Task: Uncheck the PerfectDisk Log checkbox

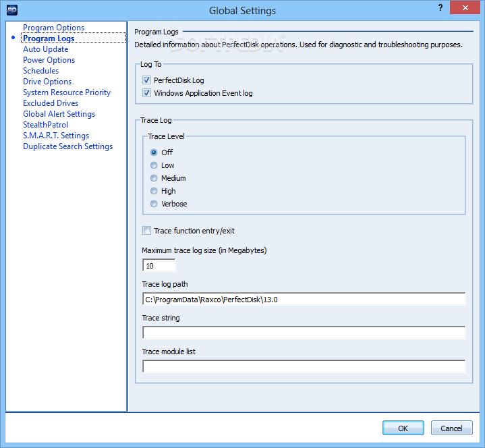Action: pyautogui.click(x=146, y=80)
